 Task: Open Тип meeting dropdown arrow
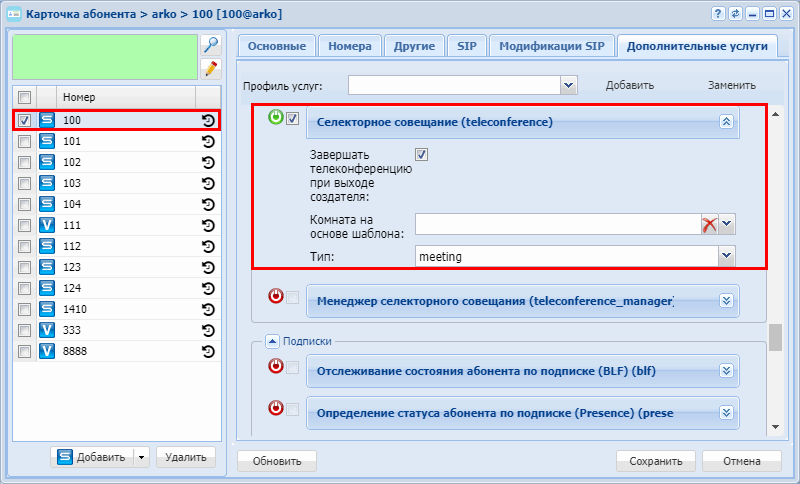point(727,256)
